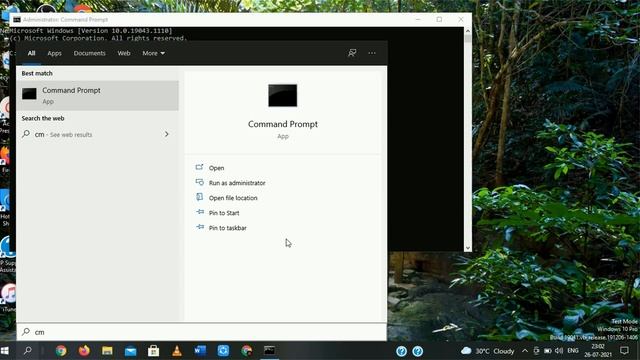640x360 pixels.
Task: Click the Run as administrator shield icon
Action: (x=200, y=182)
